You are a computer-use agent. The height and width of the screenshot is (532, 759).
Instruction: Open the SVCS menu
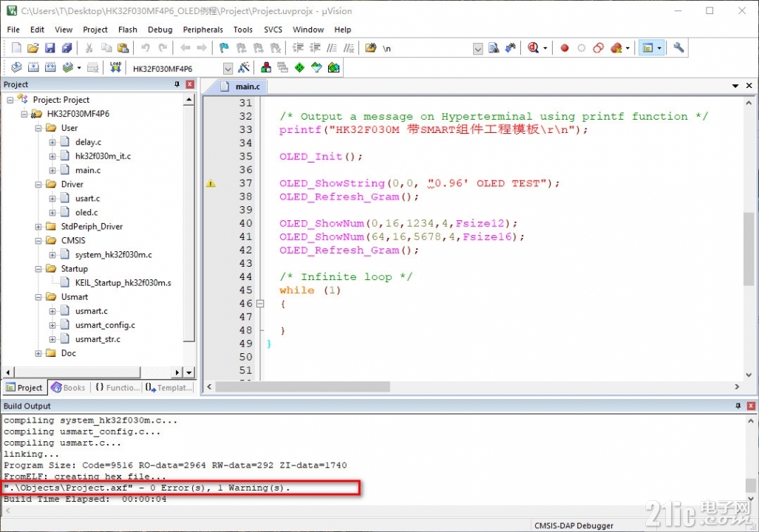pyautogui.click(x=273, y=30)
